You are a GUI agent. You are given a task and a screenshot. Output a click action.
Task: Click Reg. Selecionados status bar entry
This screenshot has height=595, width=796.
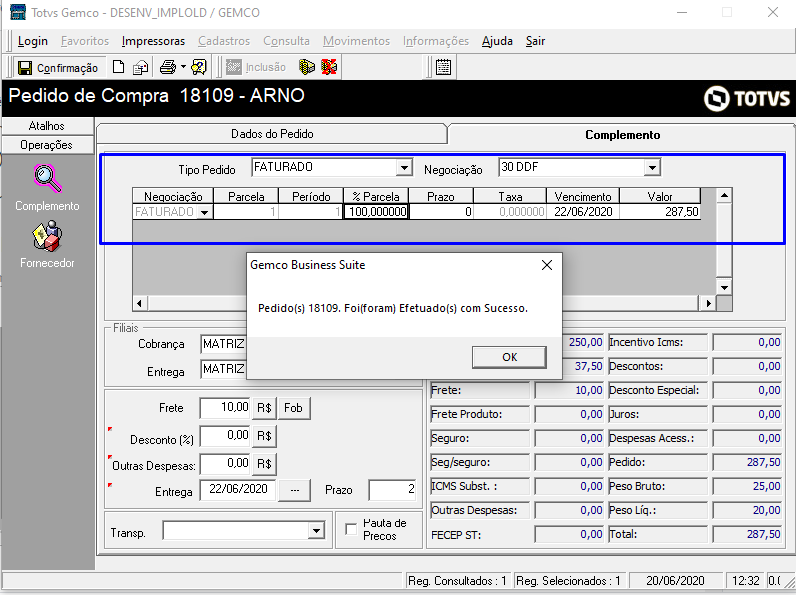(x=568, y=581)
